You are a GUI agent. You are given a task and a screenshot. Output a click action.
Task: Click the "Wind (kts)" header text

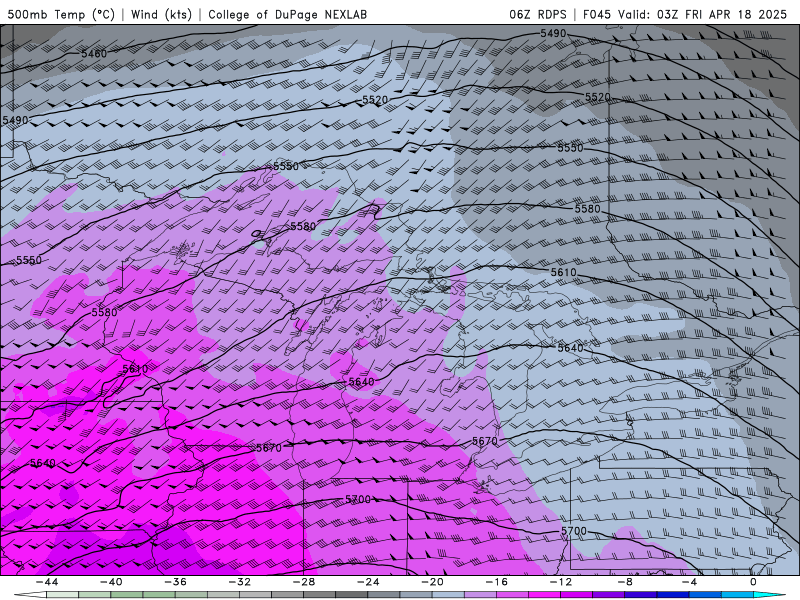[161, 14]
